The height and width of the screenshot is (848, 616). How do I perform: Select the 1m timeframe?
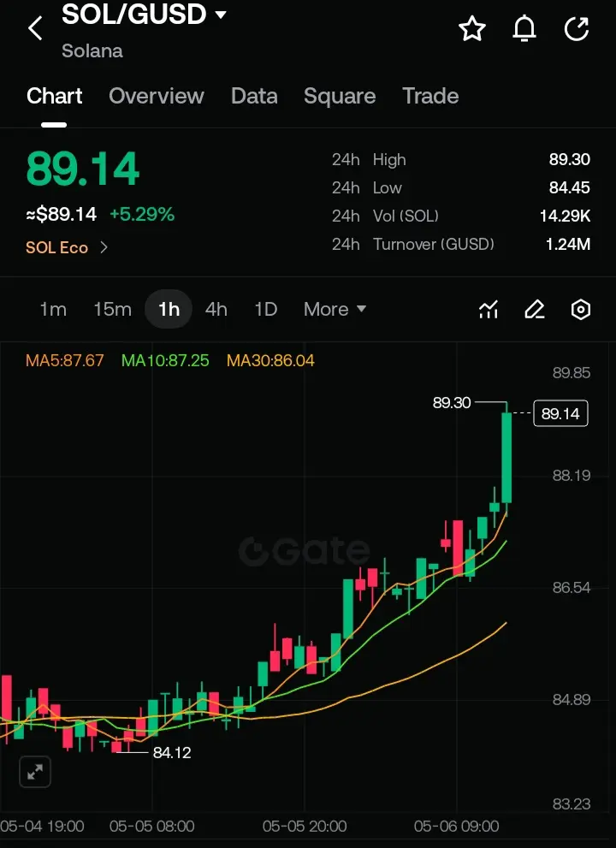point(53,310)
